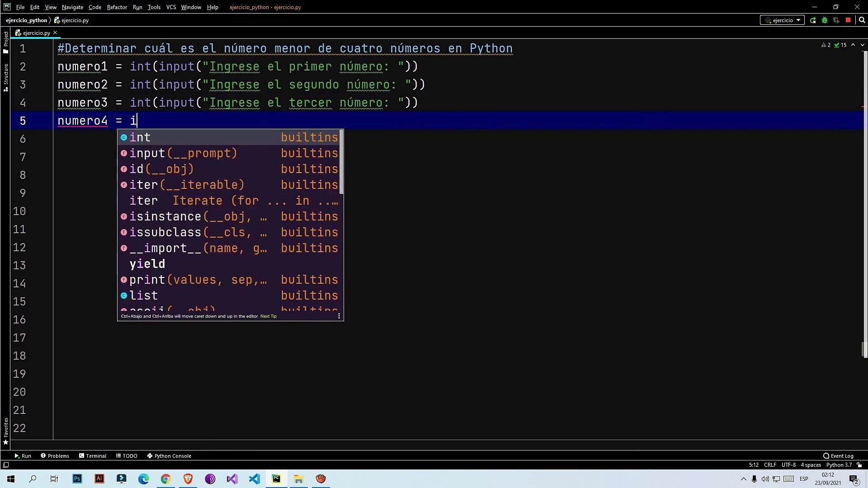Choose the input(__prompt) completion suggestion

point(183,153)
